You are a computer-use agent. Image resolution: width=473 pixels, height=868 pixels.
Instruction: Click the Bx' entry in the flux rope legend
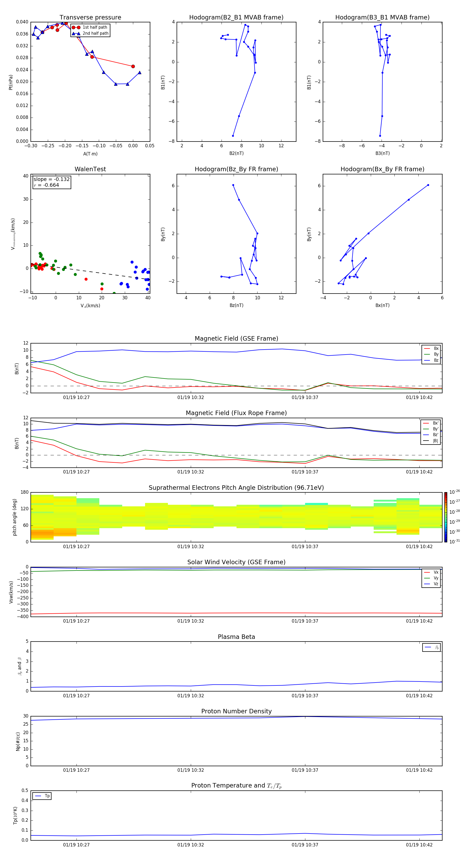point(431,423)
